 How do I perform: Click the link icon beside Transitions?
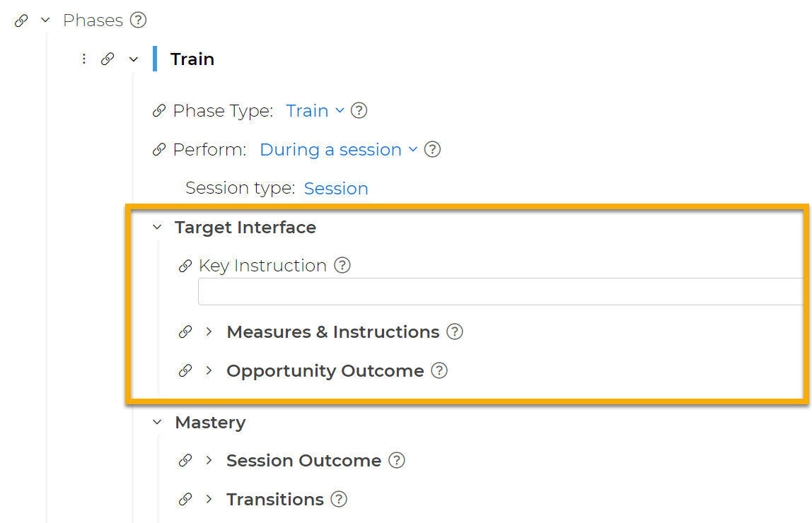point(186,499)
